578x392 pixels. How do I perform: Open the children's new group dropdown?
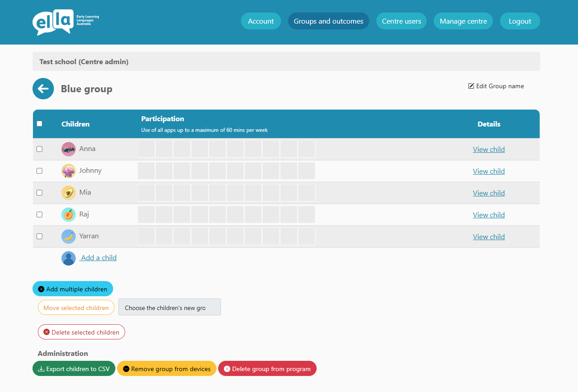pos(169,307)
